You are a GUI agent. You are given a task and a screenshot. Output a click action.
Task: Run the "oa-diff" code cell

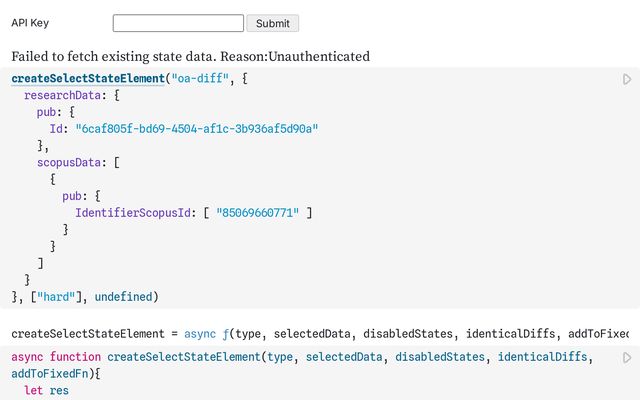coord(627,79)
